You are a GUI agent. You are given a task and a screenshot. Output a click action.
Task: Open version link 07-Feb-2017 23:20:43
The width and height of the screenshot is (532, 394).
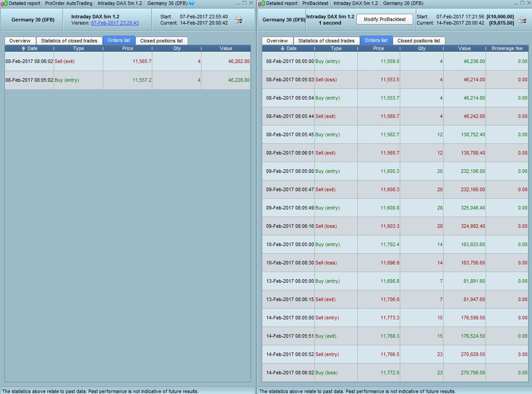tap(115, 23)
